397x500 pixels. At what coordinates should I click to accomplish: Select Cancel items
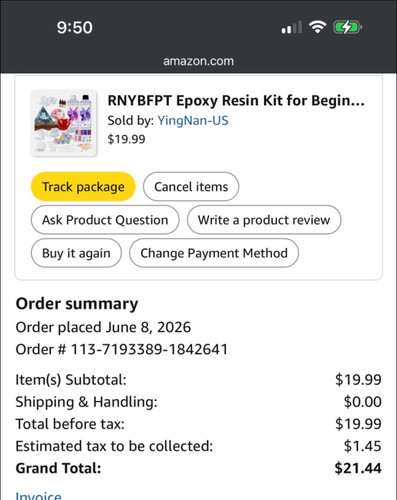click(191, 187)
